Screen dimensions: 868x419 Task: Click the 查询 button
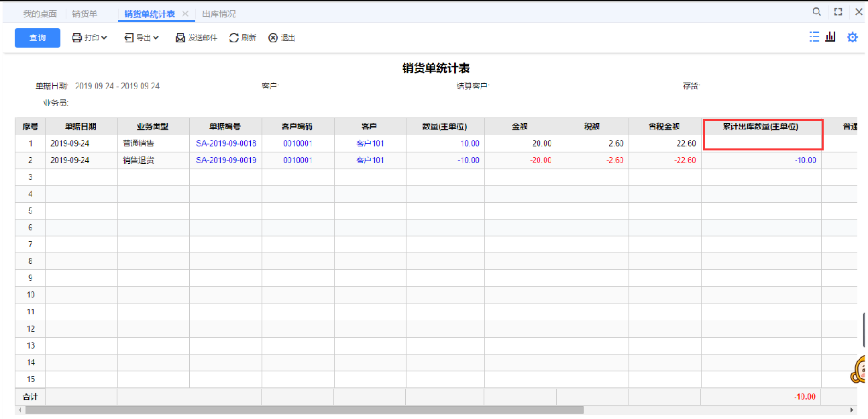(38, 38)
